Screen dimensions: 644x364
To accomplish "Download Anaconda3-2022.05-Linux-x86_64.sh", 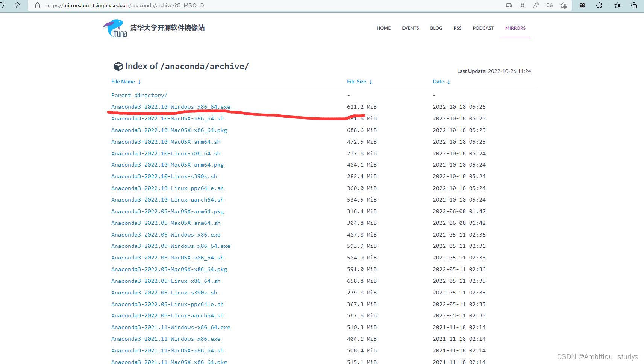I will [x=166, y=281].
